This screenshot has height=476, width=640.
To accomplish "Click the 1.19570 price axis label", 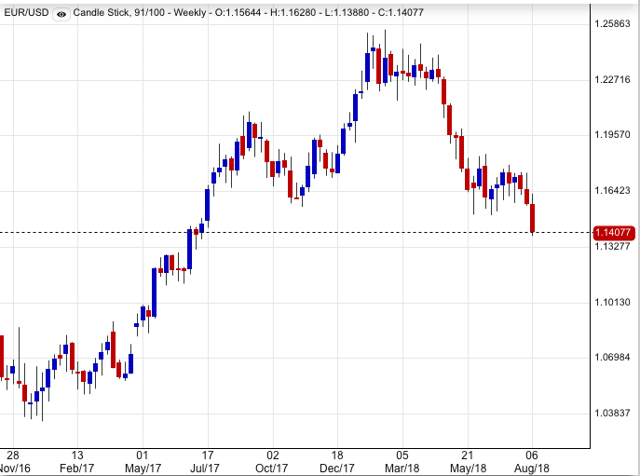I will tap(613, 135).
